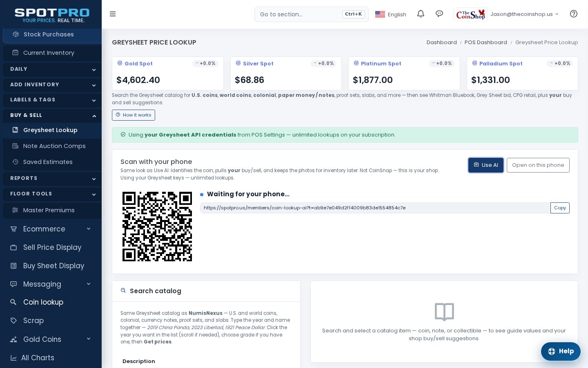Open Master Premiums page

tap(52, 210)
